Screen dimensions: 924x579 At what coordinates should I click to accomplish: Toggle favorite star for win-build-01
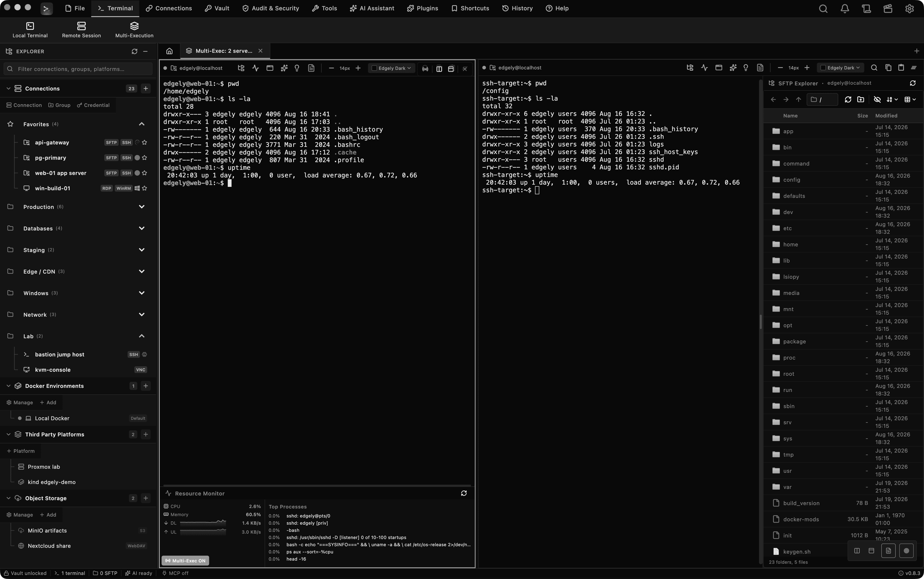click(144, 188)
